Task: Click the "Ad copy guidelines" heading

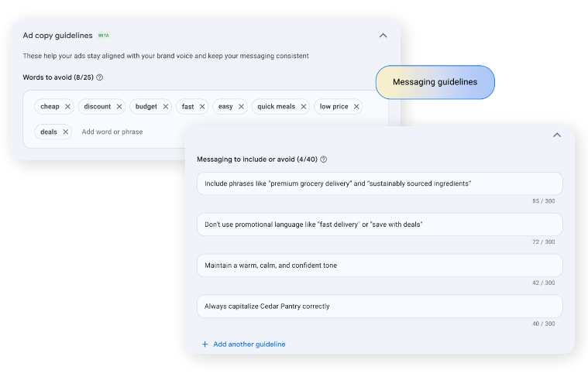Action: point(57,36)
